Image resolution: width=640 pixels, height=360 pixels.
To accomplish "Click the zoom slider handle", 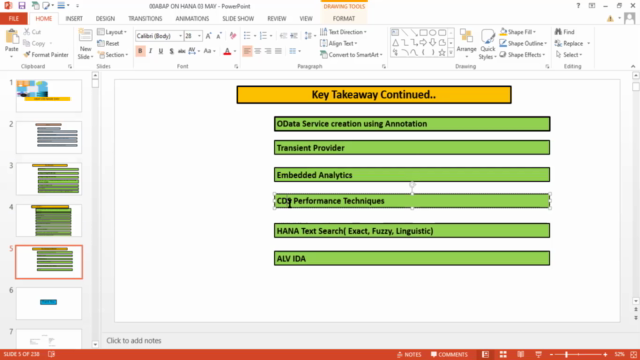I will pos(567,354).
